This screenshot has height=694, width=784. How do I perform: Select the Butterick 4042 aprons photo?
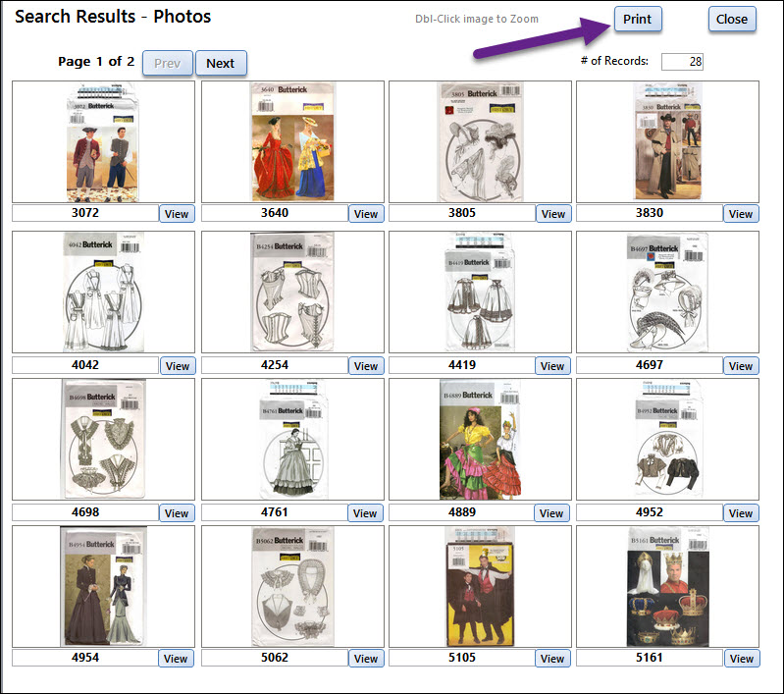tap(103, 293)
